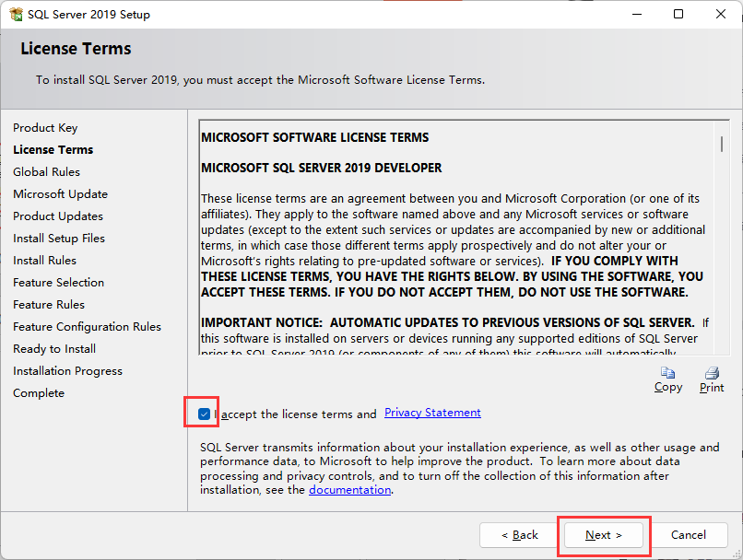Maximize the setup window
Image resolution: width=743 pixels, height=560 pixels.
pos(678,14)
